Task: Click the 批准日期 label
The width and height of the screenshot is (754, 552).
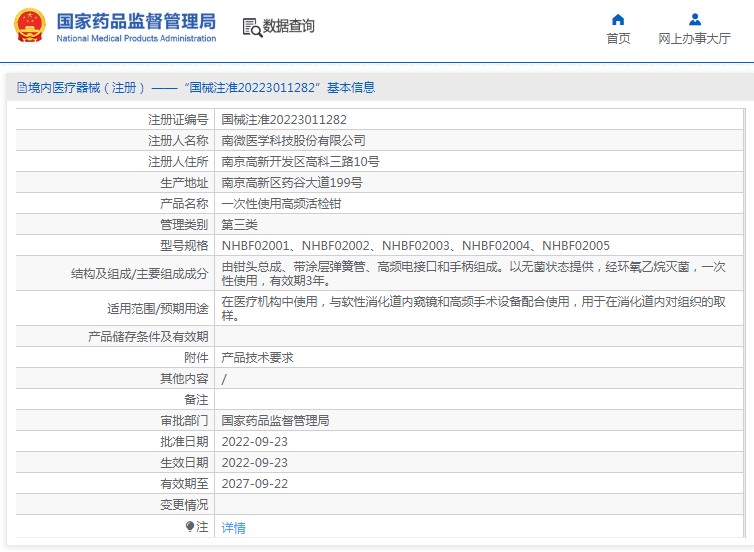Action: 184,441
